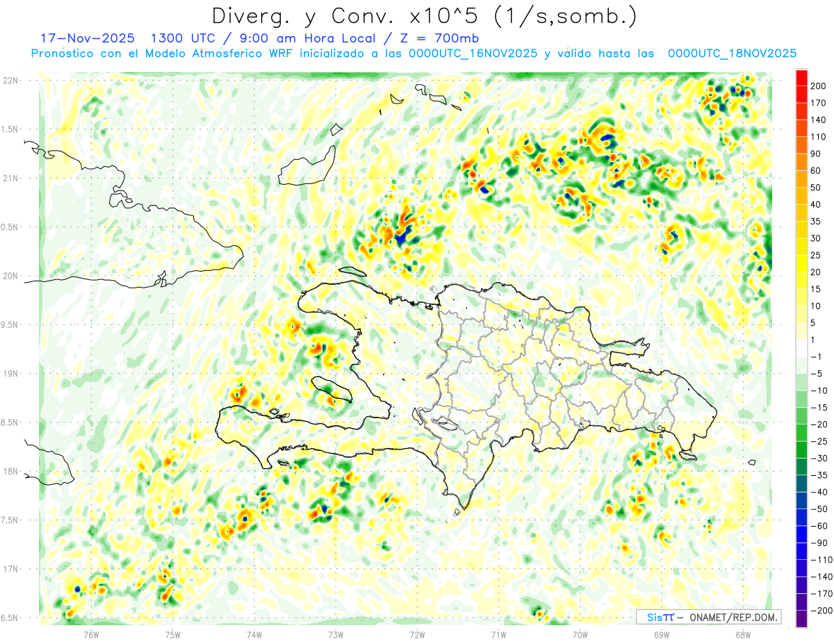Click the '69W' longitude label
Screen dimensions: 834x644
tap(662, 634)
